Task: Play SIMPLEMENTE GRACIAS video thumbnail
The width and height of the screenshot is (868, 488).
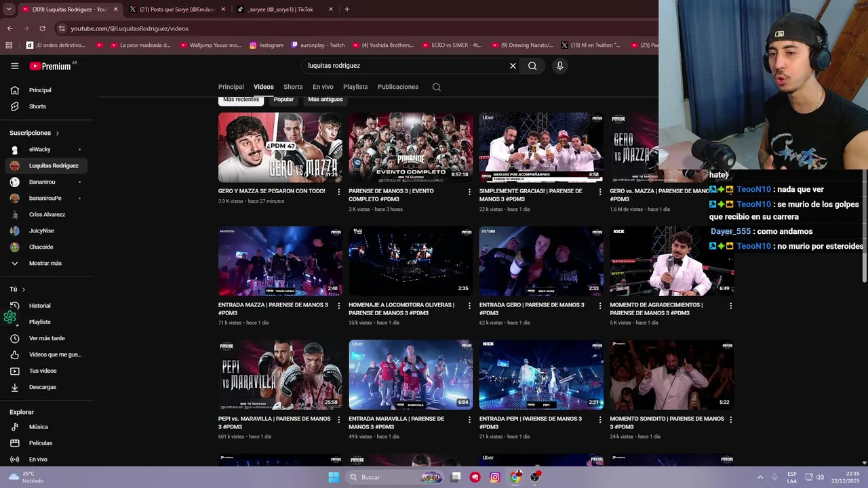Action: point(541,147)
